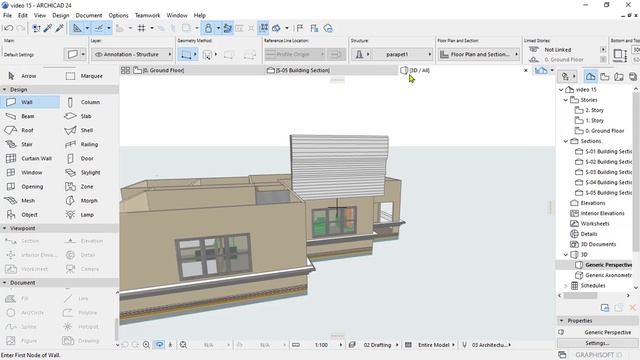Toggle the snap guides toolbar button
640x360 pixels.
tap(99, 28)
